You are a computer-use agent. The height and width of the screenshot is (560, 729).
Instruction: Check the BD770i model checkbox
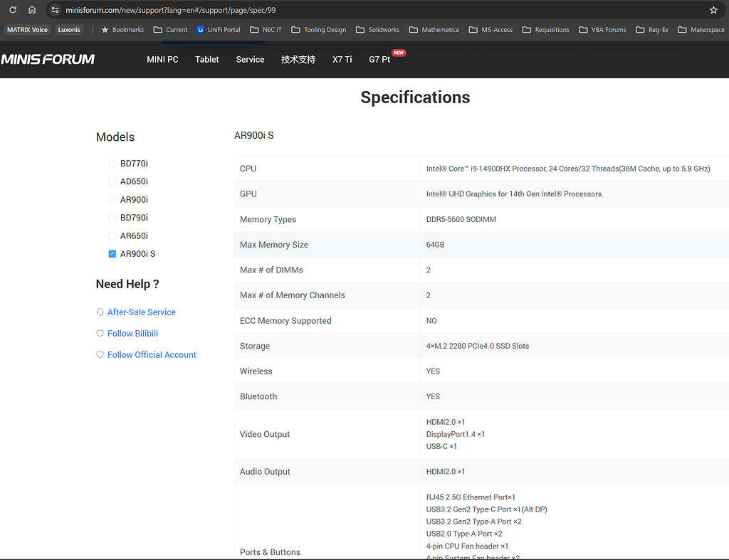(112, 164)
